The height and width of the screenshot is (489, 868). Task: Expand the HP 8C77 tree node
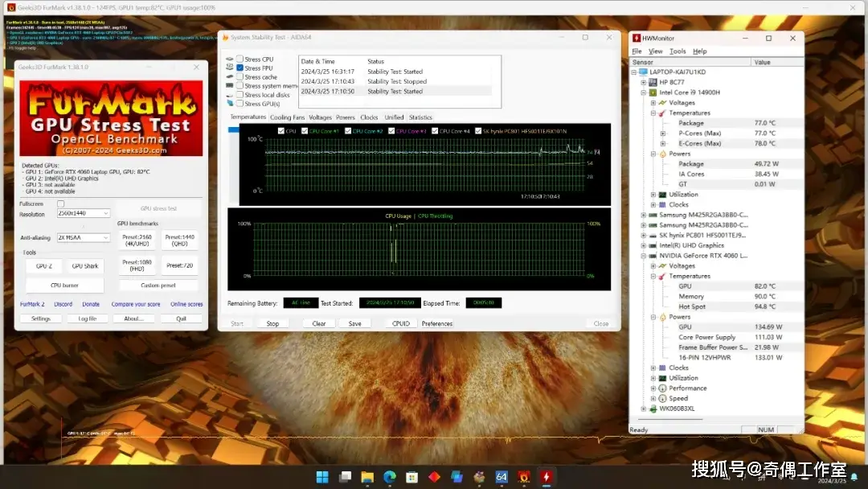tap(644, 82)
